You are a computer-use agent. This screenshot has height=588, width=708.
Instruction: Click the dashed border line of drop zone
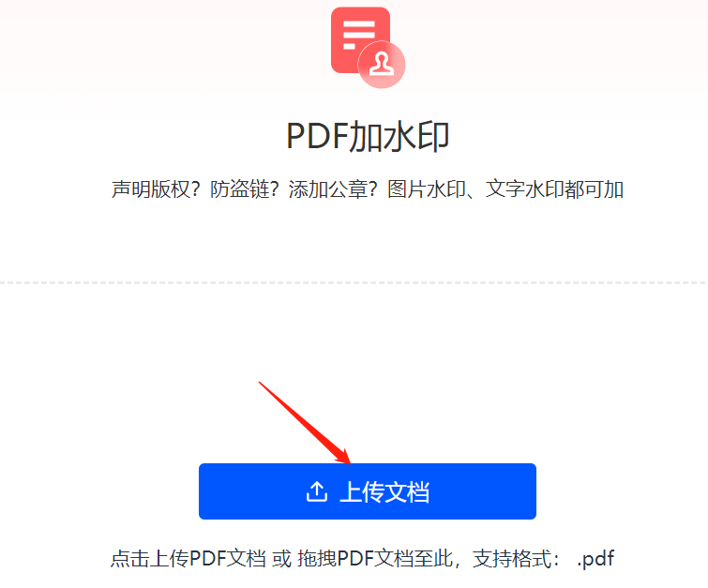pos(354,282)
